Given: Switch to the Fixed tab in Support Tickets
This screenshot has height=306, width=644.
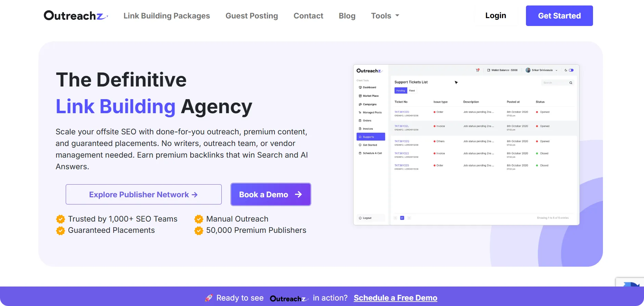Looking at the screenshot, I should click(412, 91).
